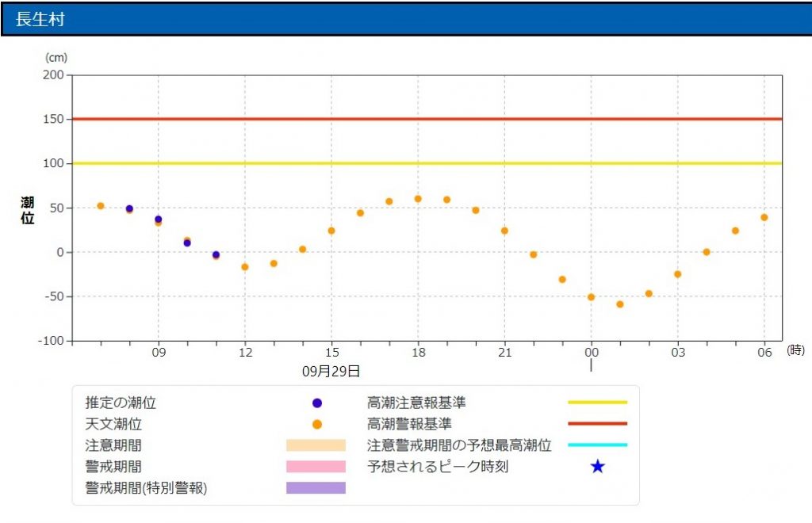The height and width of the screenshot is (523, 812).
Task: Click the orange data point at 03 o'clock
Action: [677, 274]
